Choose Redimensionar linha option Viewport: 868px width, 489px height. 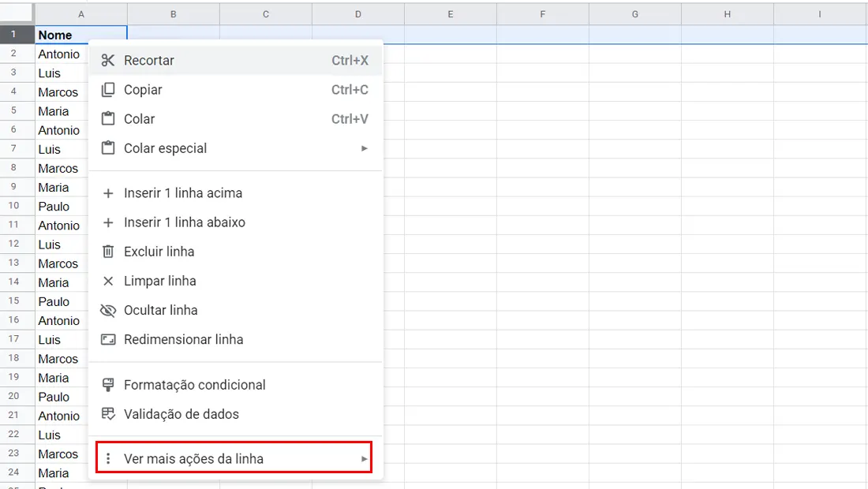tap(235, 340)
